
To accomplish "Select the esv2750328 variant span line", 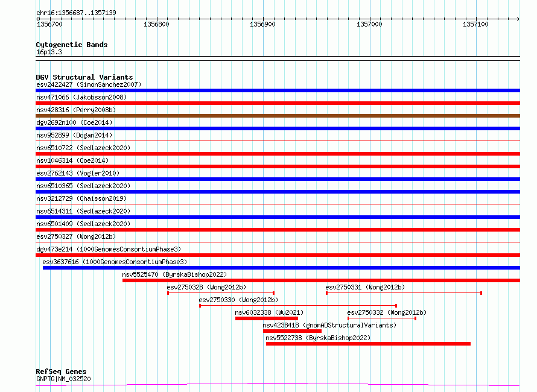I will [x=221, y=293].
